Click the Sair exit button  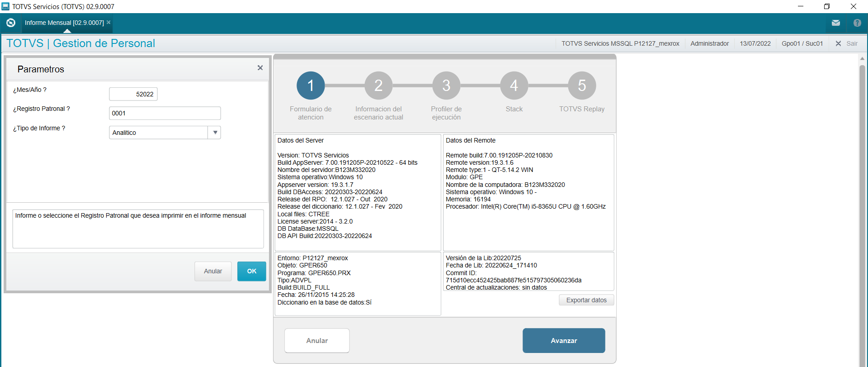(x=847, y=43)
